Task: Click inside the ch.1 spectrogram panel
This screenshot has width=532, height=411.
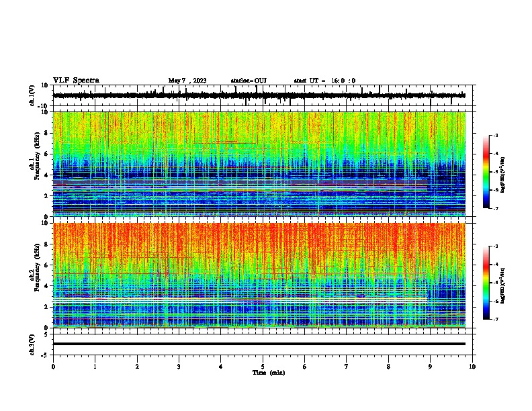Action: pos(259,164)
